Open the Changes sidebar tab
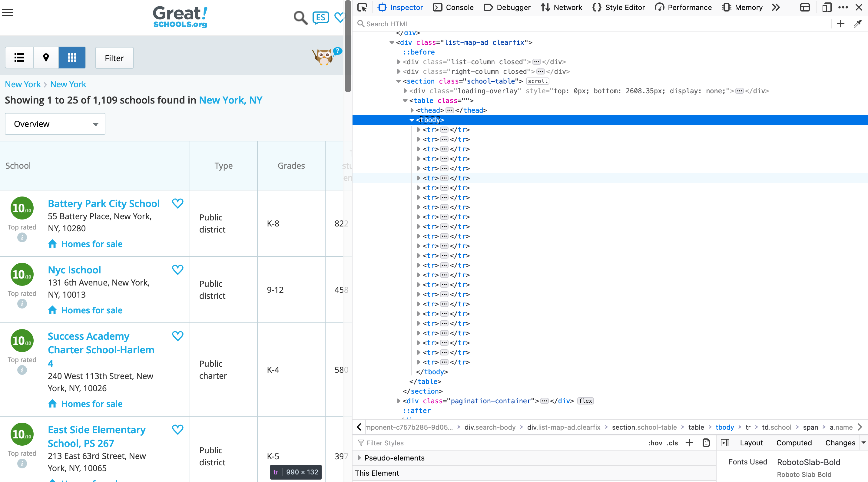Image resolution: width=868 pixels, height=482 pixels. [840, 443]
